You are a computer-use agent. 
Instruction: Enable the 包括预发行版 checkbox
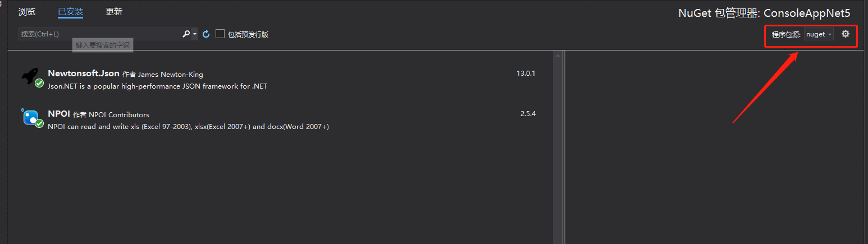220,34
